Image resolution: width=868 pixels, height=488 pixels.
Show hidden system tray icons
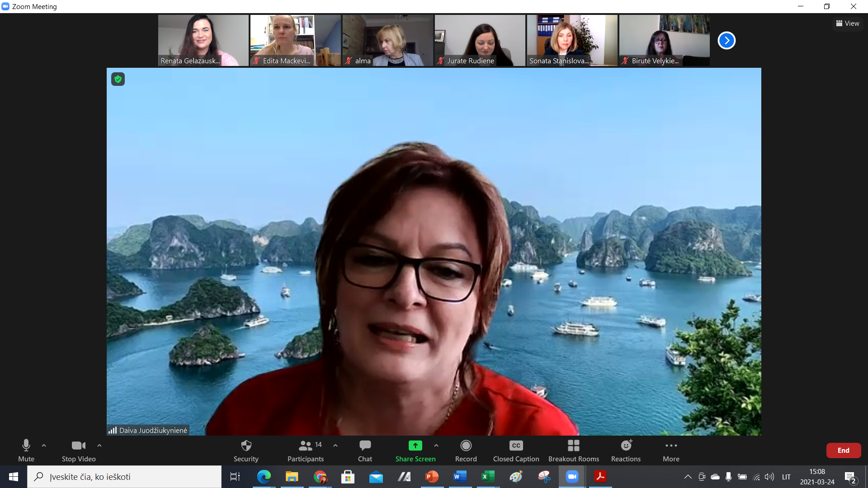688,477
